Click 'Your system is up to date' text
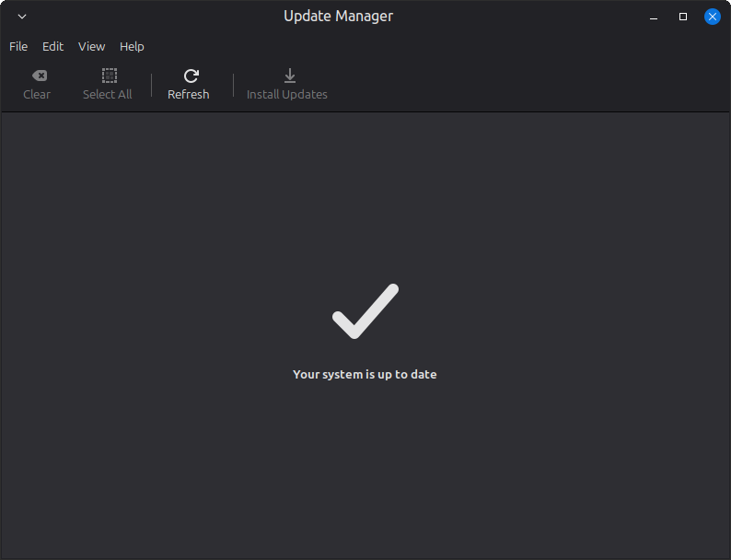This screenshot has height=560, width=731. [x=365, y=375]
